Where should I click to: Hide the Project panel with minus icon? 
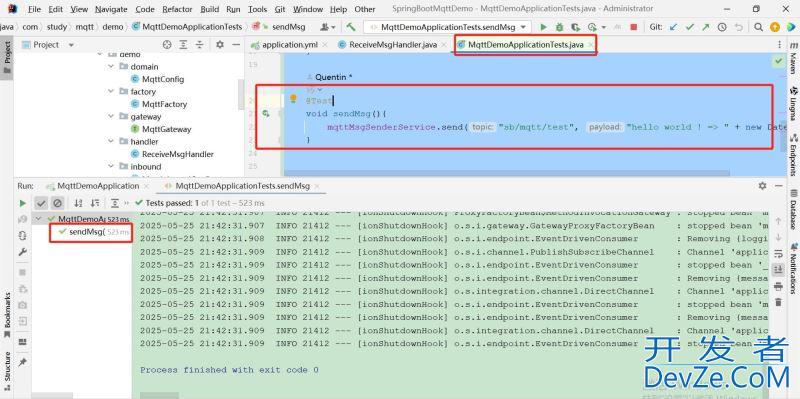(x=236, y=45)
